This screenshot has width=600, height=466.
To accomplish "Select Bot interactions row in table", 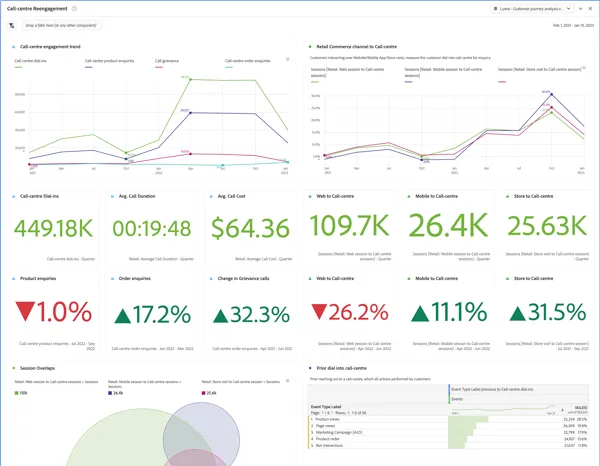I will click(x=448, y=445).
